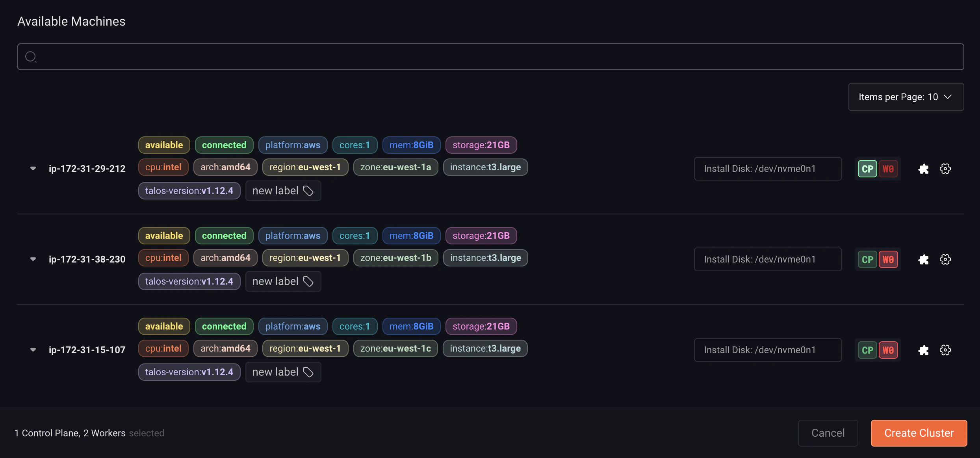Toggle the CP role for ip-172-31-15-107

[867, 350]
